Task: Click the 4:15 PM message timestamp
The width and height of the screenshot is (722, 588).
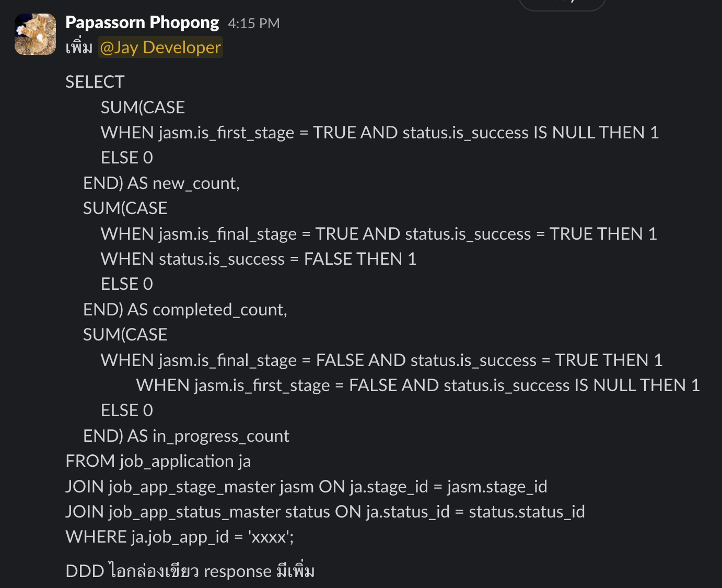Action: coord(253,23)
